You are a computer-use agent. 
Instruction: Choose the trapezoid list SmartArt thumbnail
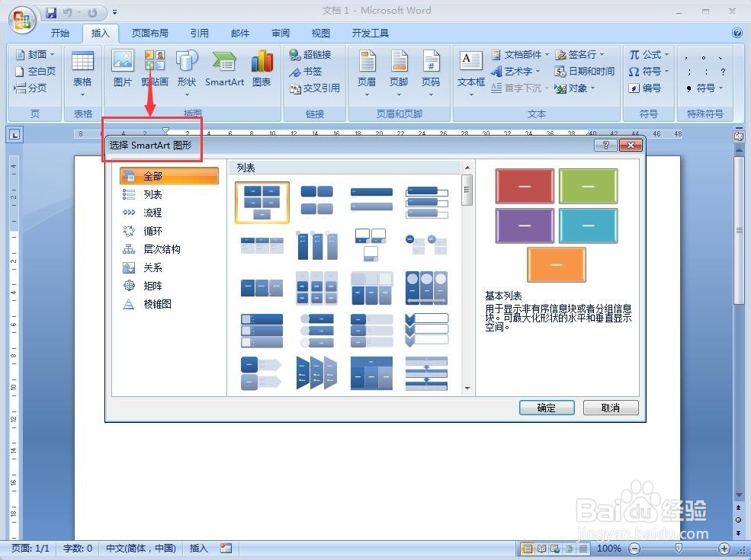(316, 373)
